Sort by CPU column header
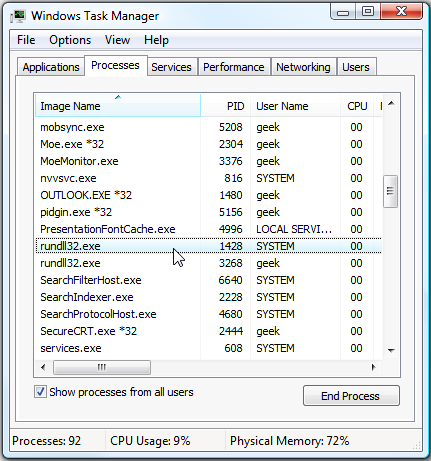Viewport: 431px width, 461px height. pyautogui.click(x=356, y=106)
